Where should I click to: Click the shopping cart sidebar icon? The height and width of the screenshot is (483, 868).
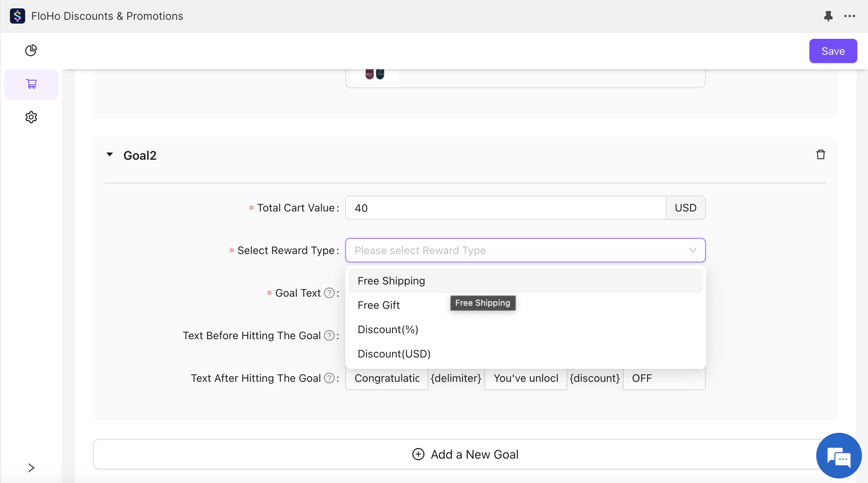[x=31, y=84]
